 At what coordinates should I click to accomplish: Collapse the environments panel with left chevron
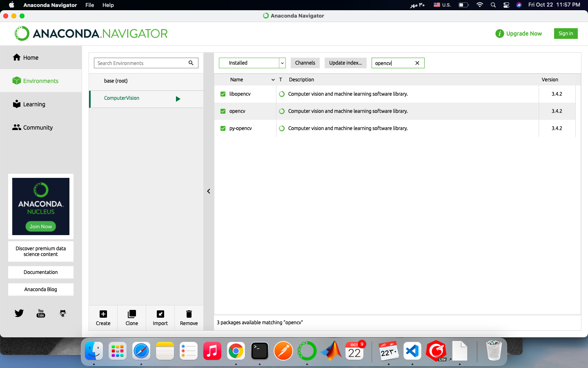[x=209, y=191]
